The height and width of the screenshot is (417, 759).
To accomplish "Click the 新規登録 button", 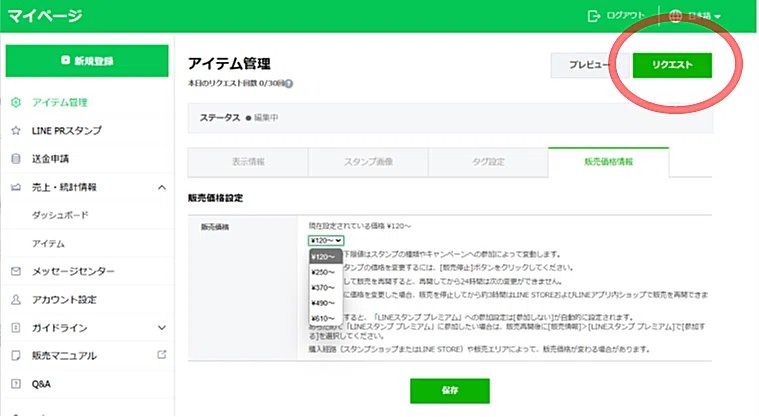I will click(x=87, y=61).
